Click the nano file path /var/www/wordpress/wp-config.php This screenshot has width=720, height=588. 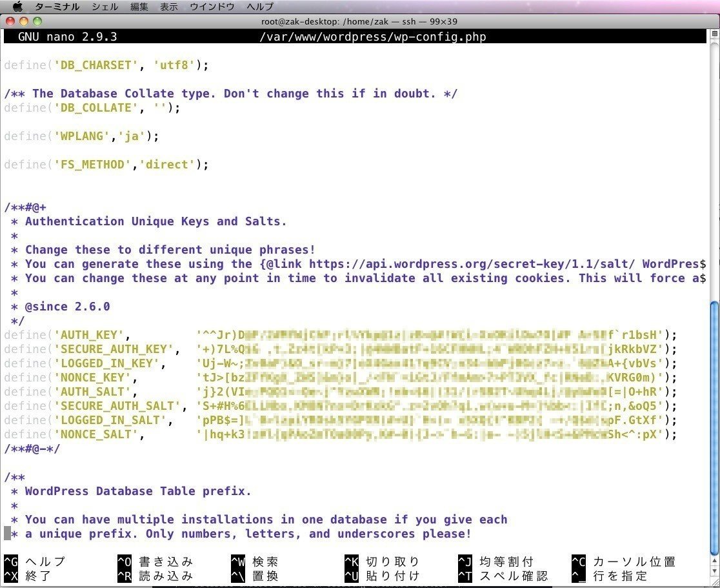coord(373,37)
